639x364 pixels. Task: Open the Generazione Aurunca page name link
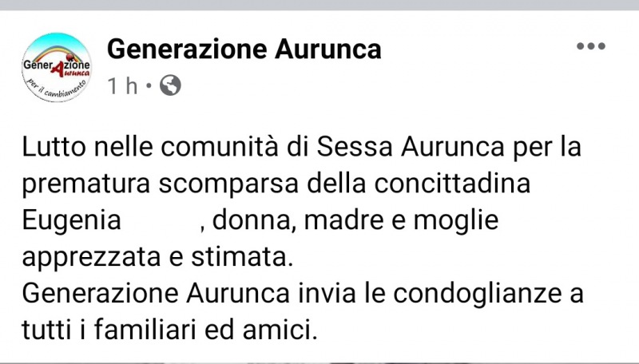click(x=244, y=49)
